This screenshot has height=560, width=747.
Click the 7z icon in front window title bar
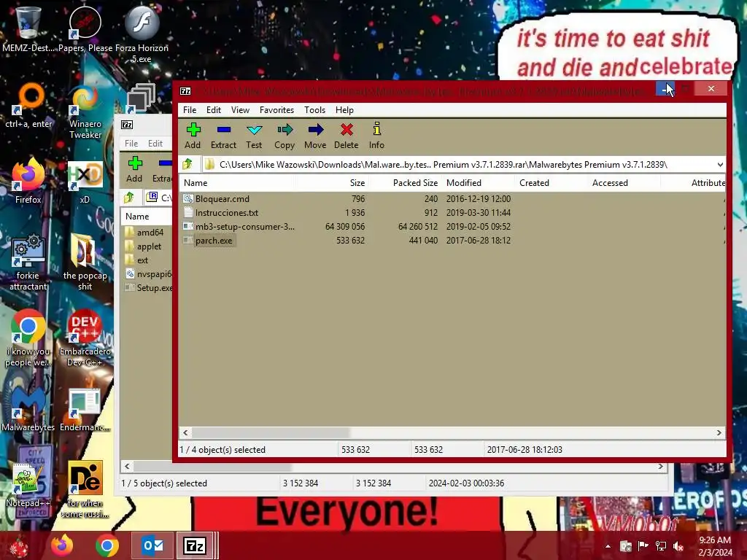pyautogui.click(x=185, y=91)
